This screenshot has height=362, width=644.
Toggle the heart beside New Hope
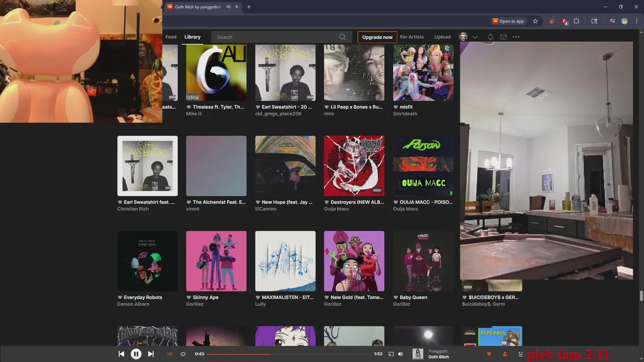[258, 202]
